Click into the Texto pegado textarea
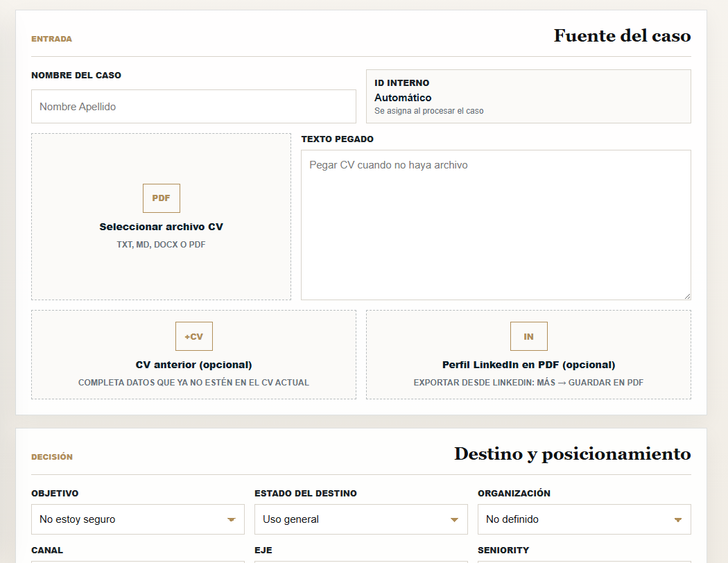The height and width of the screenshot is (563, 728). pos(496,225)
